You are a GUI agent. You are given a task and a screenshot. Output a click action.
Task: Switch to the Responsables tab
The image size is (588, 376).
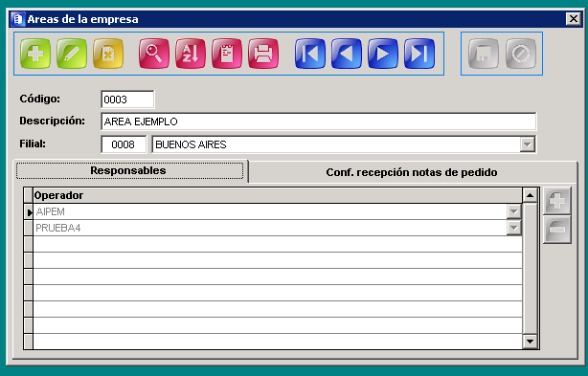(129, 170)
